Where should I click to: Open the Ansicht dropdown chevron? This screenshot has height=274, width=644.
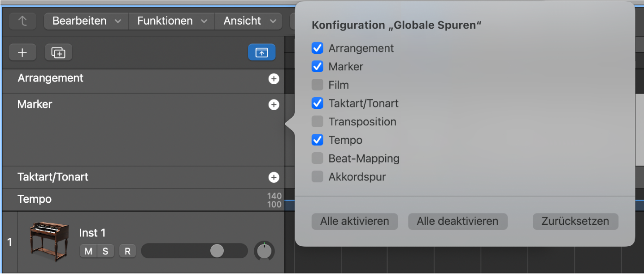(273, 21)
